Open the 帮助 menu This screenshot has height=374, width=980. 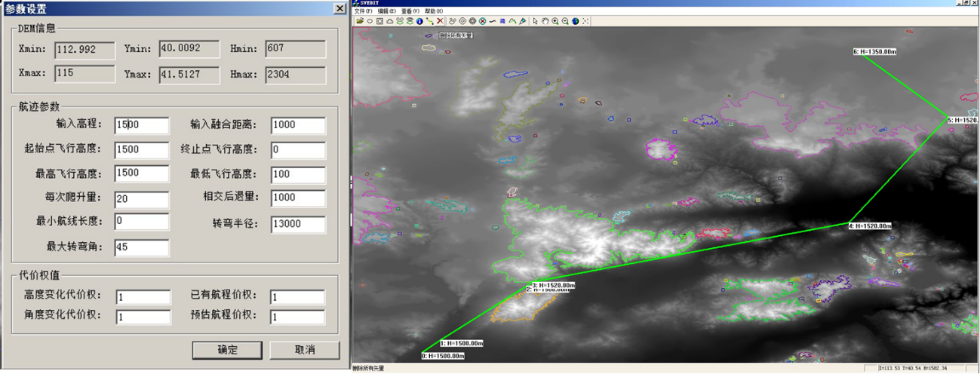coord(433,11)
